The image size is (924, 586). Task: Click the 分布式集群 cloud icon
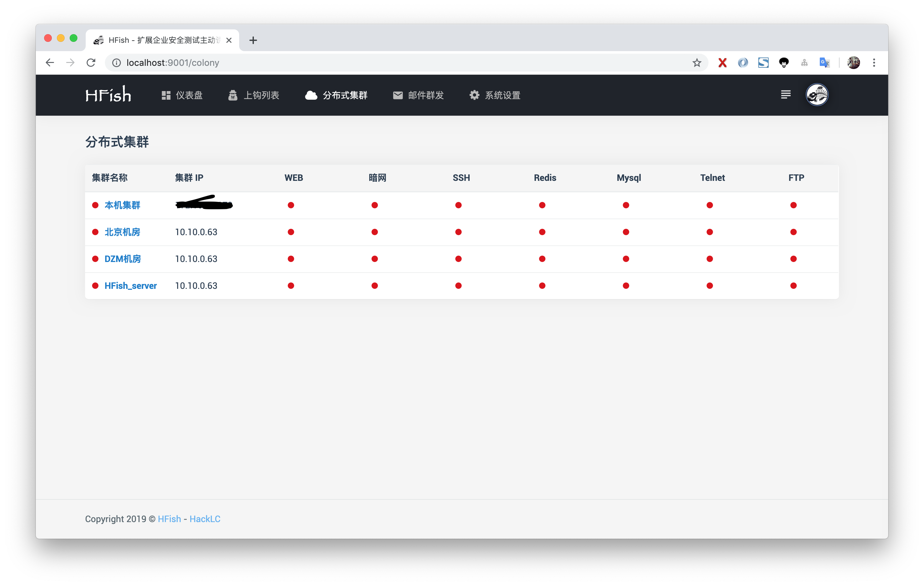pyautogui.click(x=311, y=95)
